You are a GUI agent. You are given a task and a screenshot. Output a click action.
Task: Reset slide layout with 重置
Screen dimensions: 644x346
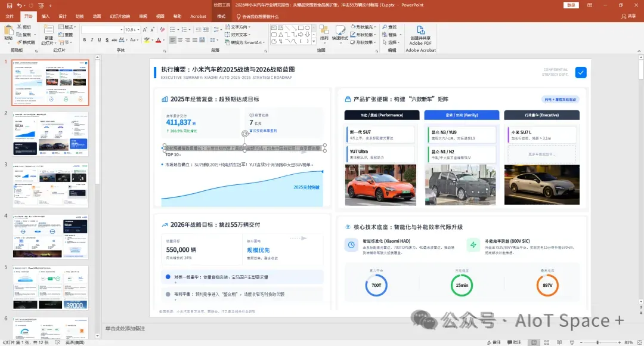66,35
